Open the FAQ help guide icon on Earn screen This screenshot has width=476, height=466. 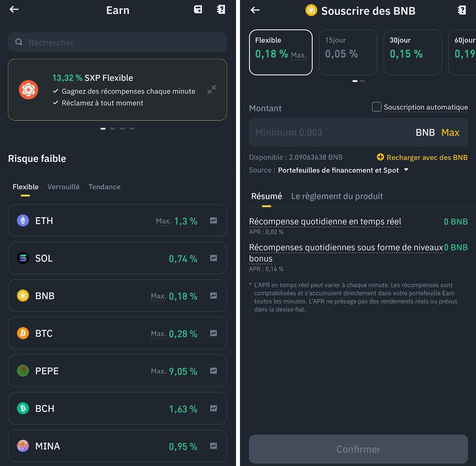(x=221, y=9)
